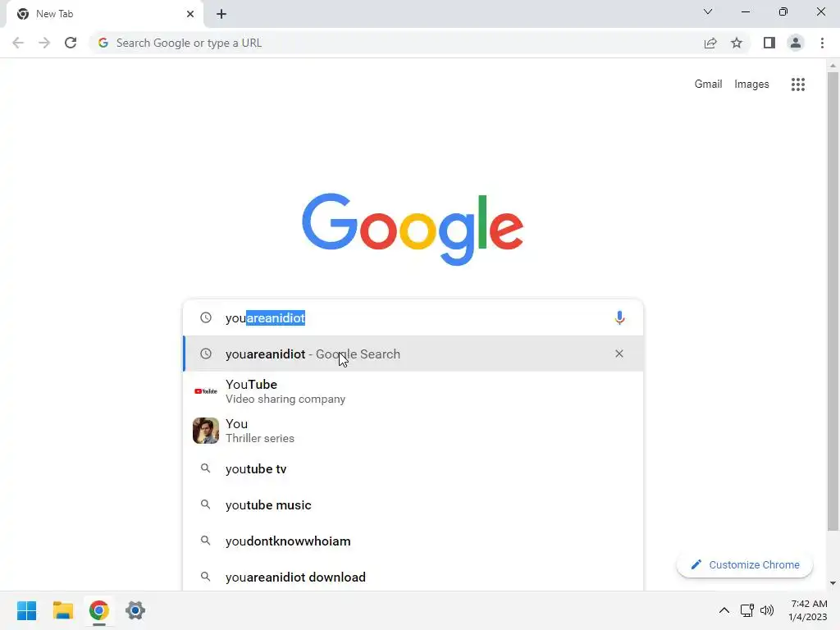Viewport: 840px width, 630px height.
Task: Select the youtube music suggestion
Action: pos(413,504)
